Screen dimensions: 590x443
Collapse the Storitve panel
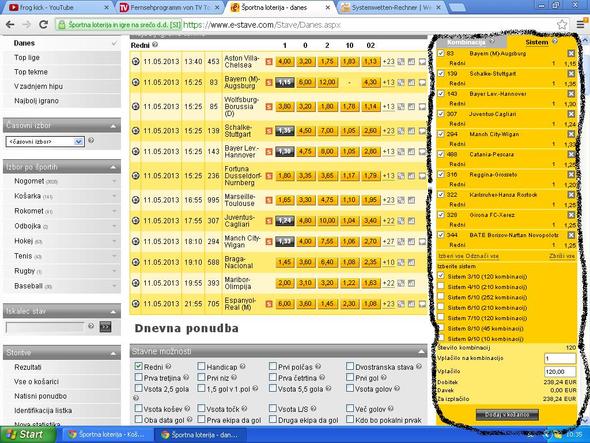113,353
